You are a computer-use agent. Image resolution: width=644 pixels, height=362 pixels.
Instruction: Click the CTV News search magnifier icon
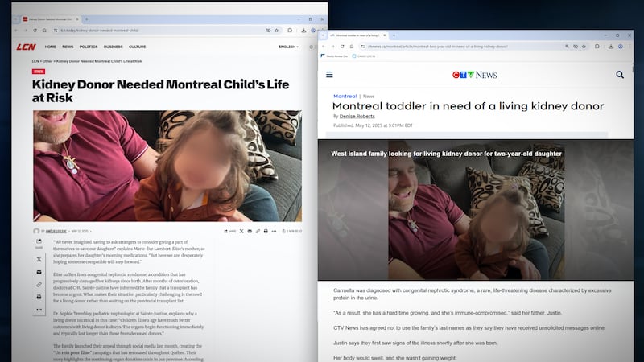(620, 75)
